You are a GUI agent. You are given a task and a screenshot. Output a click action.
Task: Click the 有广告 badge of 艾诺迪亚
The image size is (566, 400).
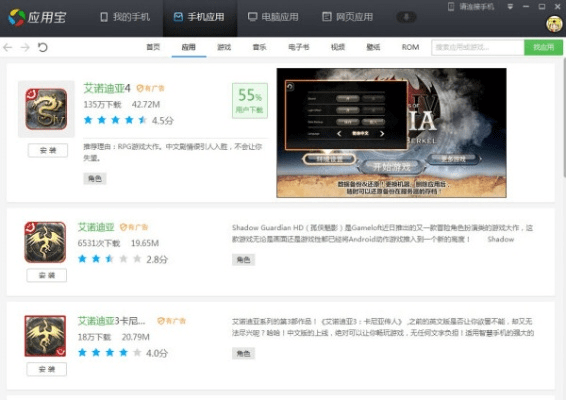tap(134, 227)
